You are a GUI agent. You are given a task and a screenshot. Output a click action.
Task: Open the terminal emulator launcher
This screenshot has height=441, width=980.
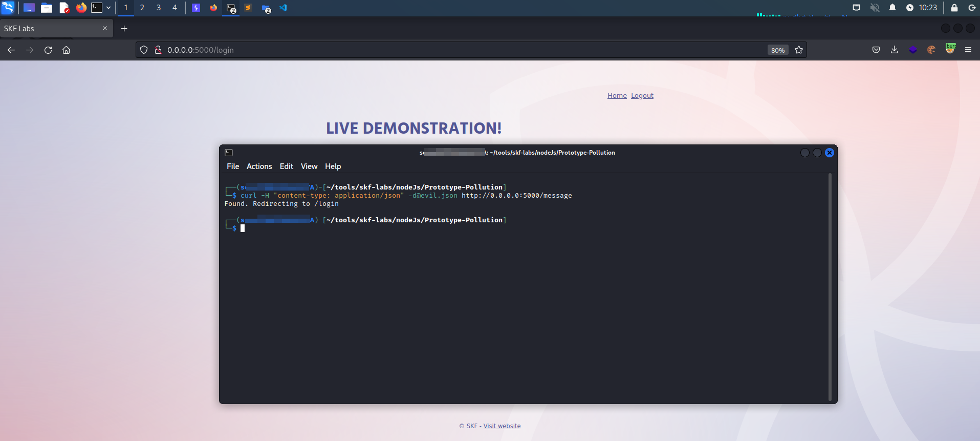click(97, 8)
